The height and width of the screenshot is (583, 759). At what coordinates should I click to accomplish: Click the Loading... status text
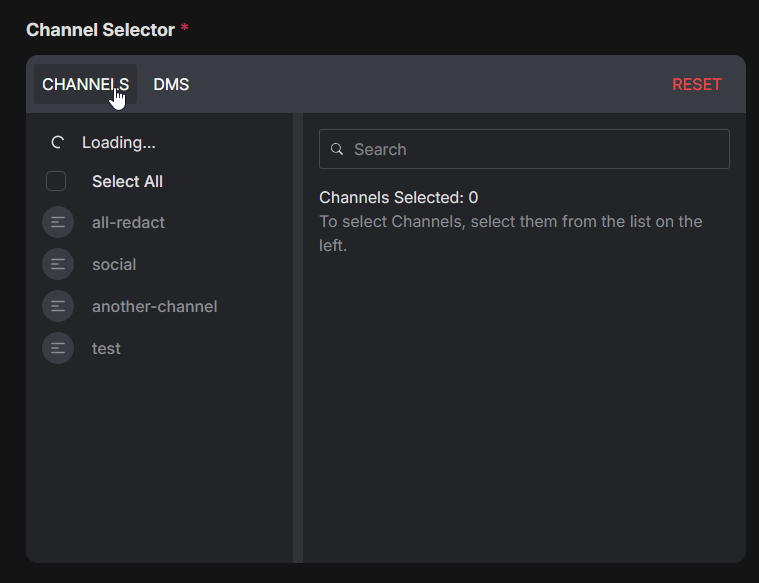(119, 142)
